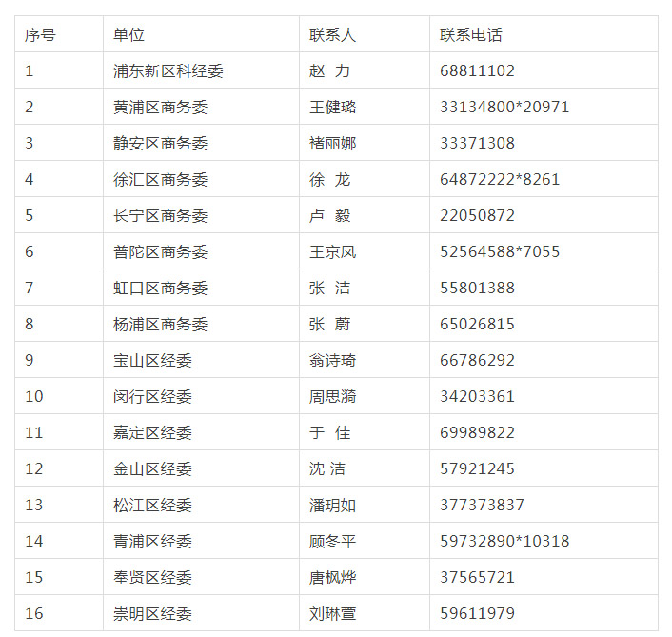Image resolution: width=672 pixels, height=637 pixels.
Task: Click phone number 377373837
Action: point(482,506)
